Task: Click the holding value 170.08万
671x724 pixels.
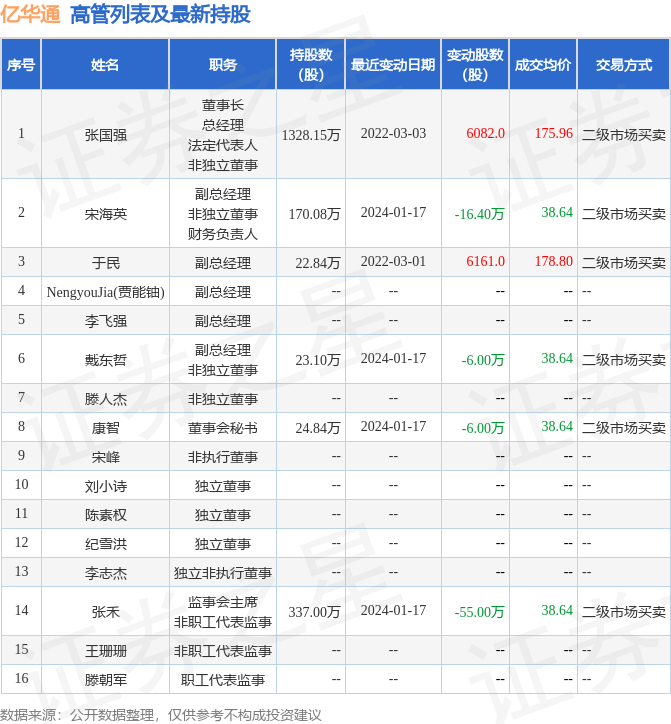Action: [314, 214]
